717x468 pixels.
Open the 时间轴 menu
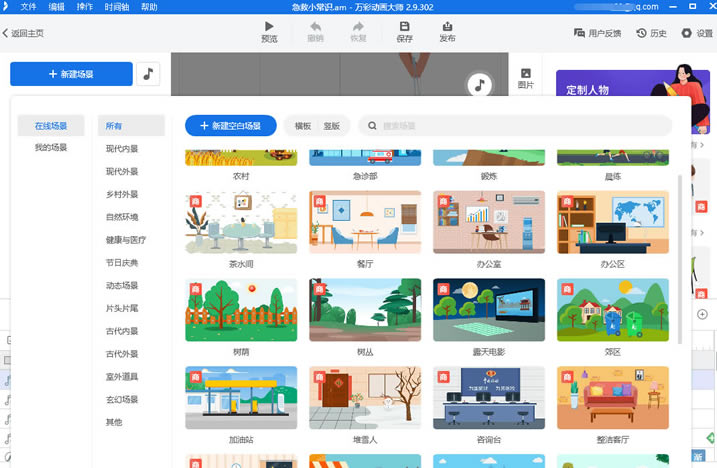(117, 7)
